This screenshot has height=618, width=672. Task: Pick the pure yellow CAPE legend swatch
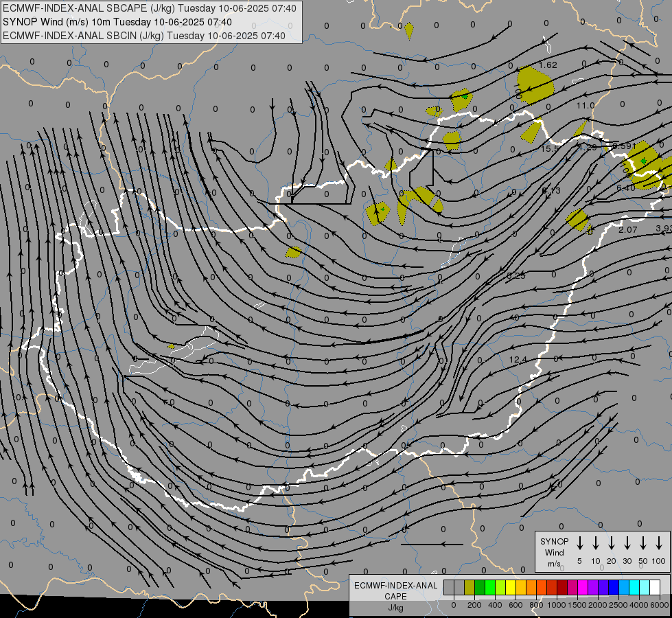(x=511, y=587)
